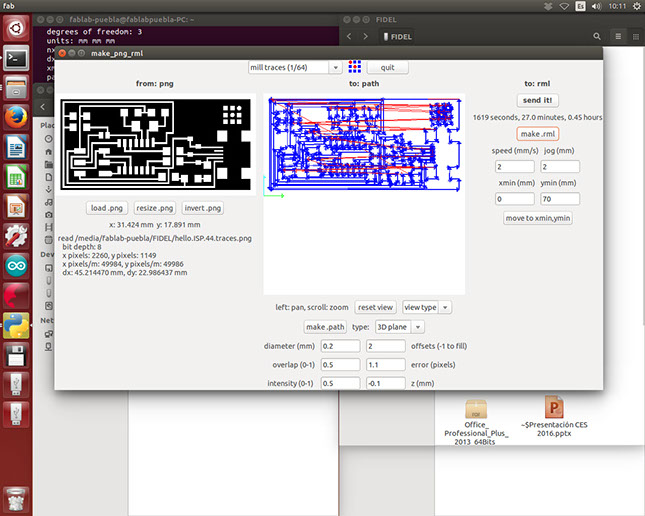Screen dimensions: 645x516
Task: Click the jog (mm) input field
Action: pos(560,167)
